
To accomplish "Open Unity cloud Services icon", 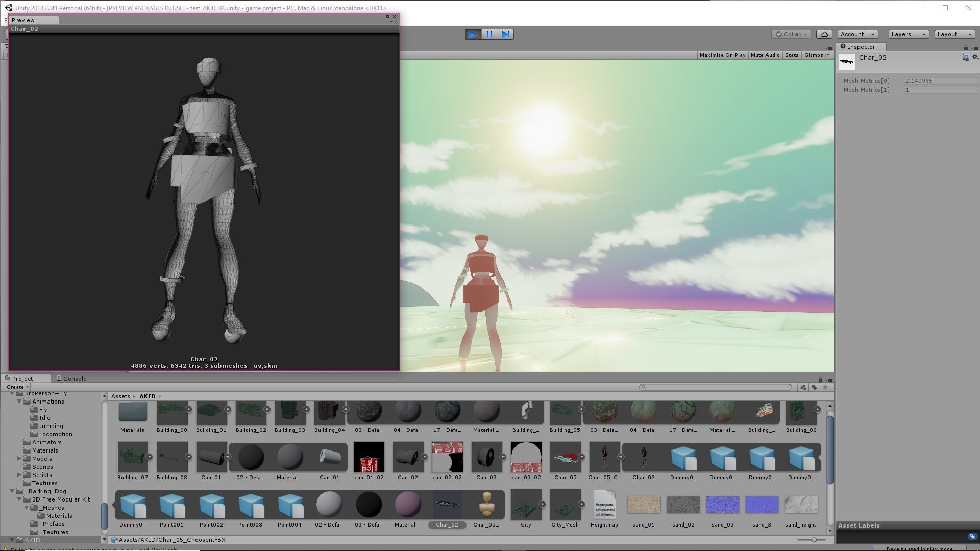I will [x=824, y=34].
